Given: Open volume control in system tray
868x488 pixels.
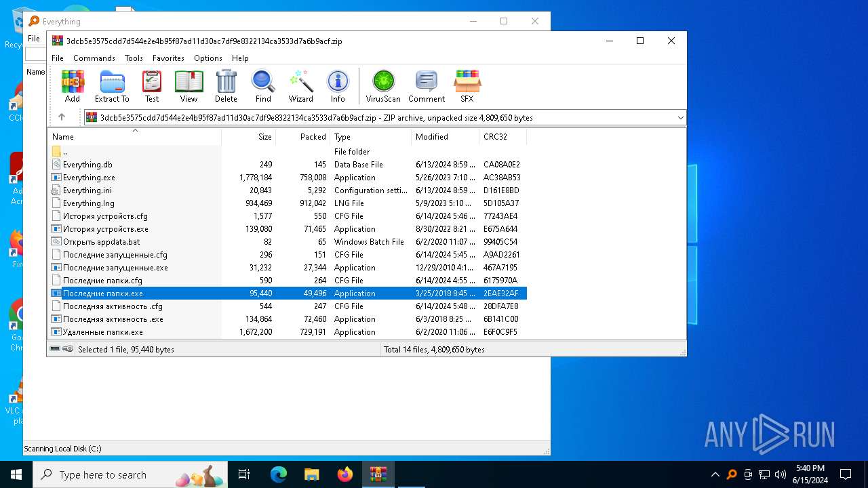Looking at the screenshot, I should (781, 474).
